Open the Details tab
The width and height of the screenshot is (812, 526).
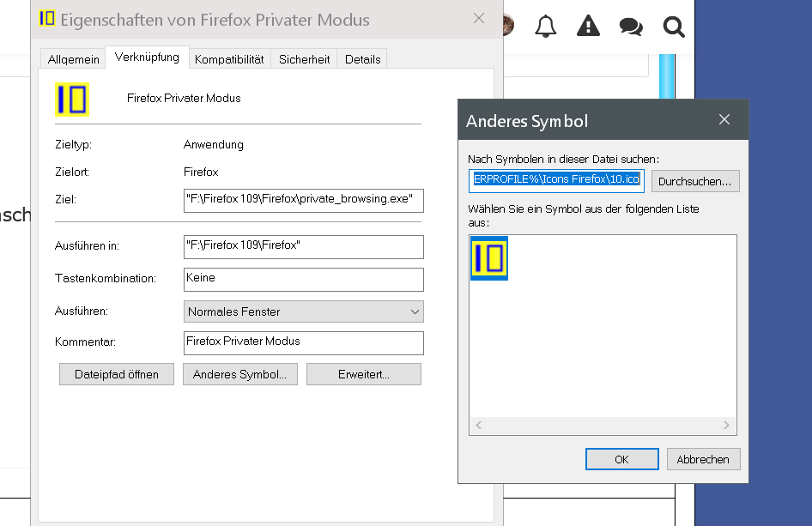[x=363, y=59]
